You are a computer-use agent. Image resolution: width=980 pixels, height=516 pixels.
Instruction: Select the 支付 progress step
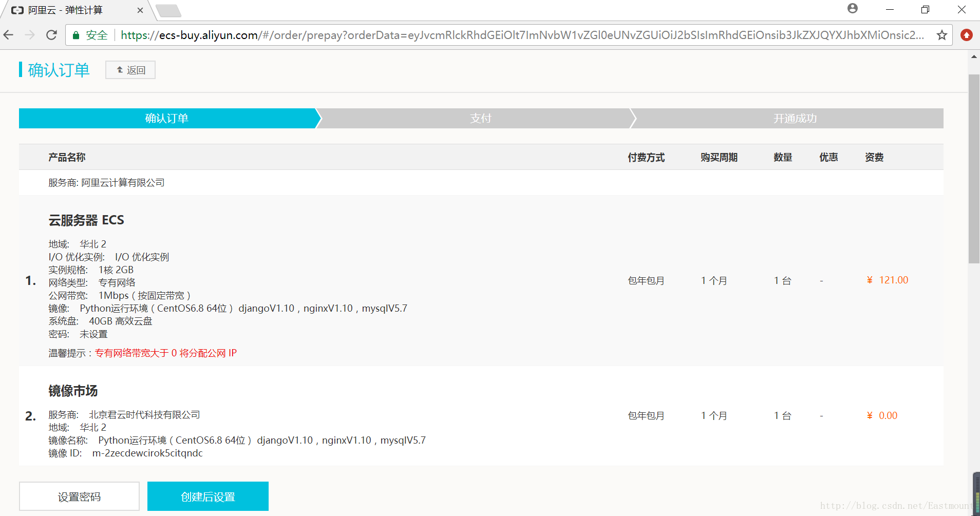click(481, 118)
